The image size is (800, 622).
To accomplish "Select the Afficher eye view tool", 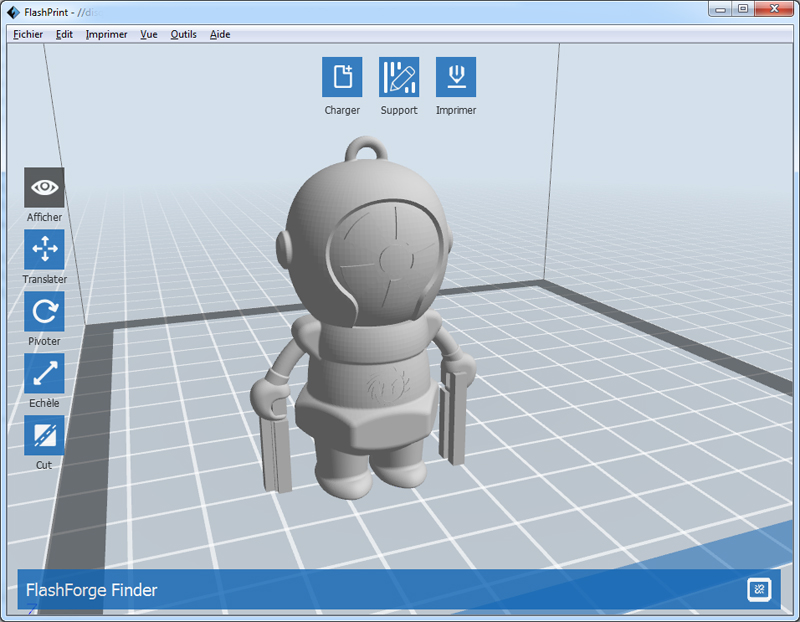I will [x=44, y=187].
